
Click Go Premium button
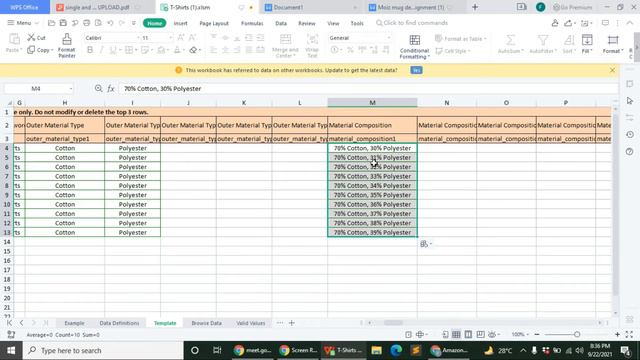tap(572, 7)
